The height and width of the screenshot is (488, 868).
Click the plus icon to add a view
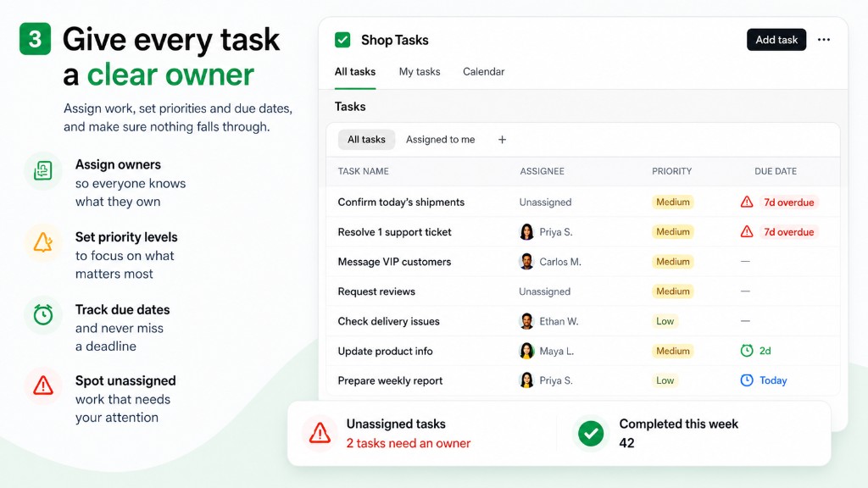click(502, 140)
